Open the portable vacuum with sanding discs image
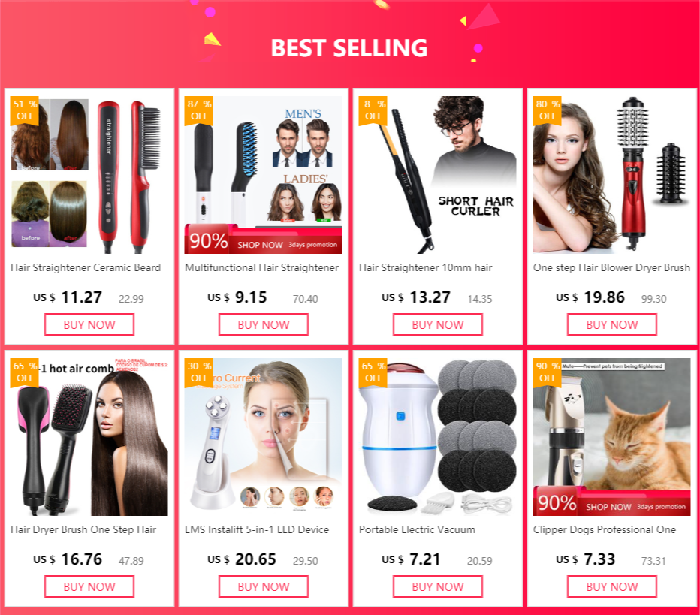Viewport: 700px width, 615px height. [437, 437]
